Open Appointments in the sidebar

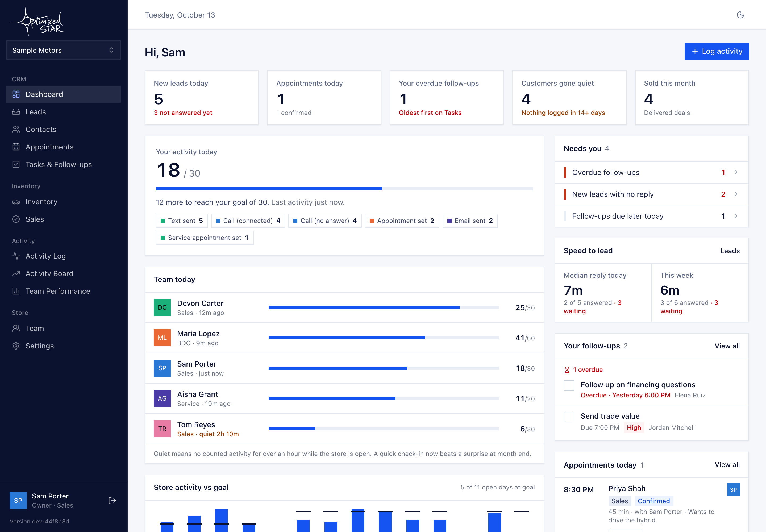(64, 147)
